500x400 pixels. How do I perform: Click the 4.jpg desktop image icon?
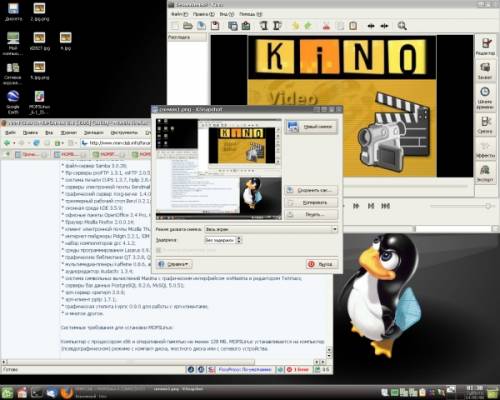(66, 41)
